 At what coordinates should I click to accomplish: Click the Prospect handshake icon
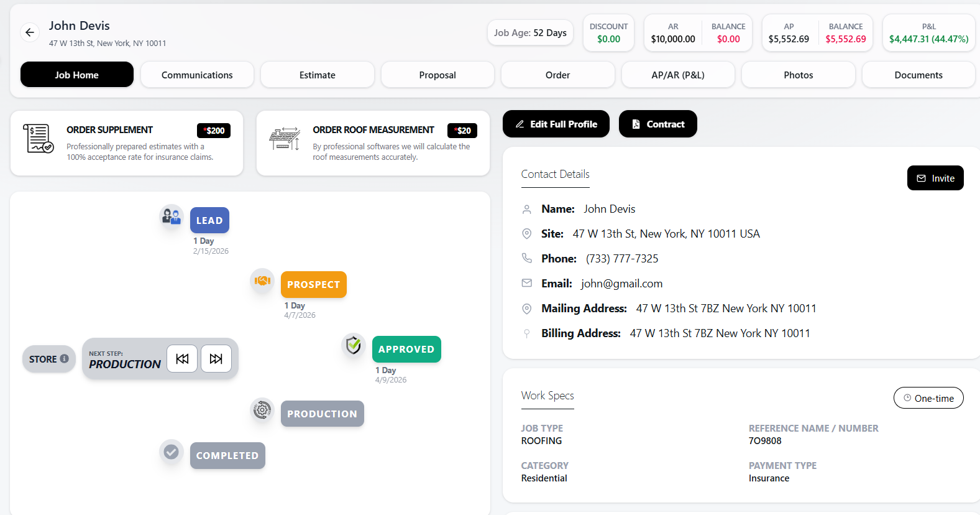tap(262, 281)
